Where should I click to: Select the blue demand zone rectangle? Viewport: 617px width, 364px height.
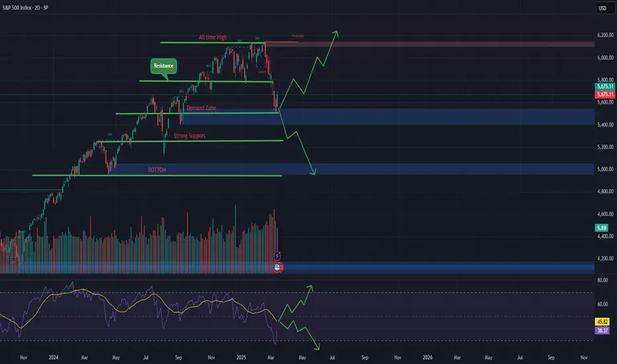pyautogui.click(x=387, y=117)
